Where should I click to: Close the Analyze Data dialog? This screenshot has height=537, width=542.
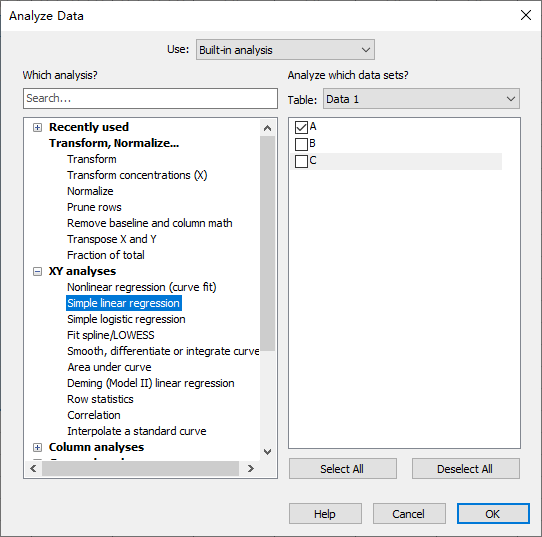526,15
